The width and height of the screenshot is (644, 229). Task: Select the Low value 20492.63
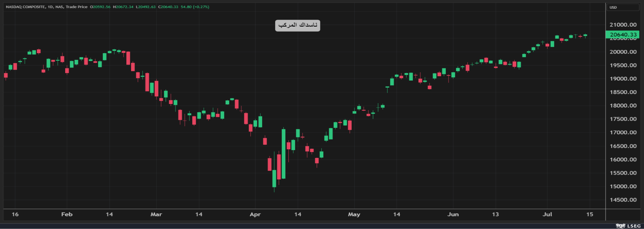click(147, 7)
